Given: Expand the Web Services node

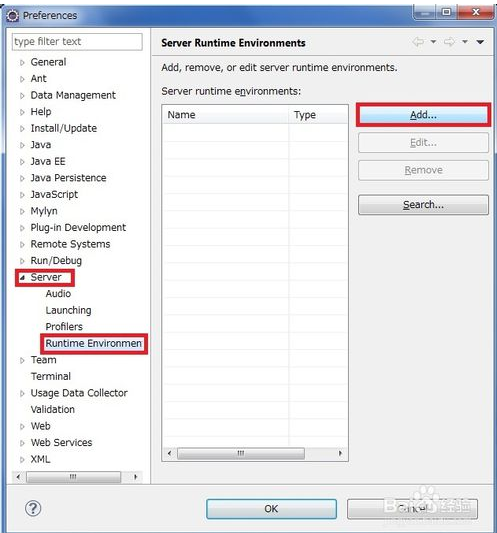Looking at the screenshot, I should click(x=22, y=443).
